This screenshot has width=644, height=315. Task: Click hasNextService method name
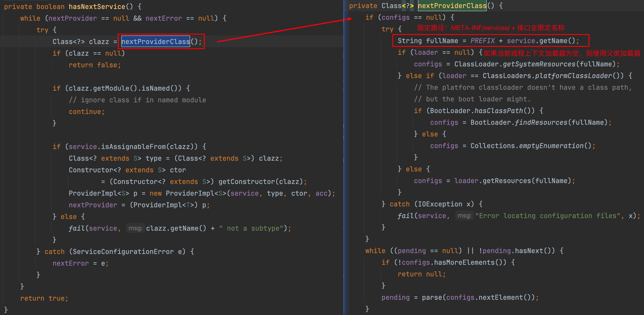[97, 7]
